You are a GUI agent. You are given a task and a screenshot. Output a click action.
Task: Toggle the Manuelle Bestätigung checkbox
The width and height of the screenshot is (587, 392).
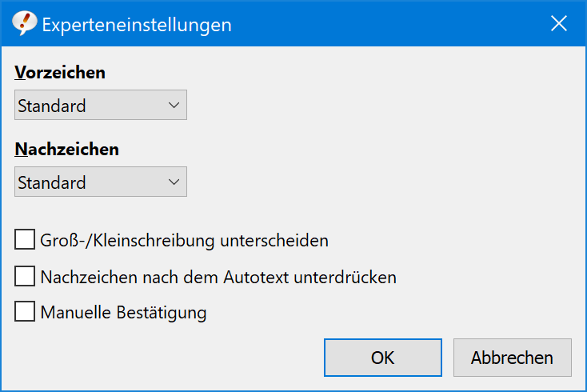tap(25, 311)
